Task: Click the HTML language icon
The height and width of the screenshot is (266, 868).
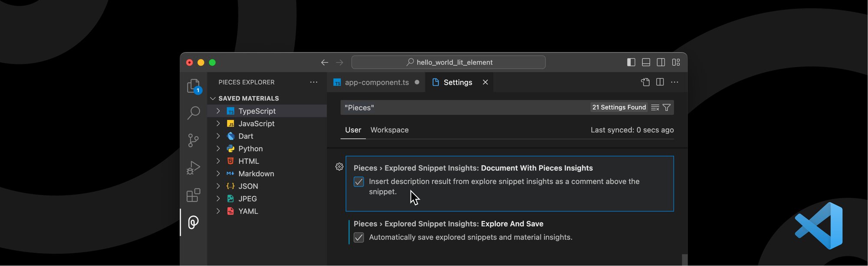Action: [230, 161]
